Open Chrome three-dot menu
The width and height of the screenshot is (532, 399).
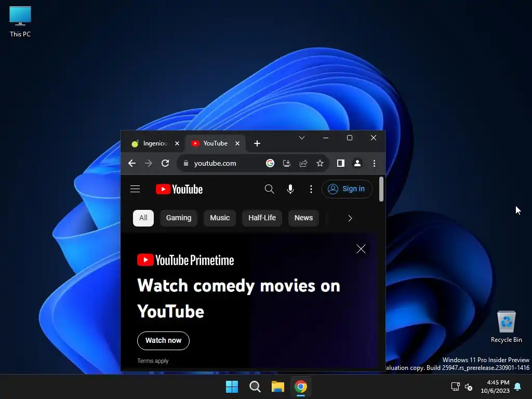(374, 163)
